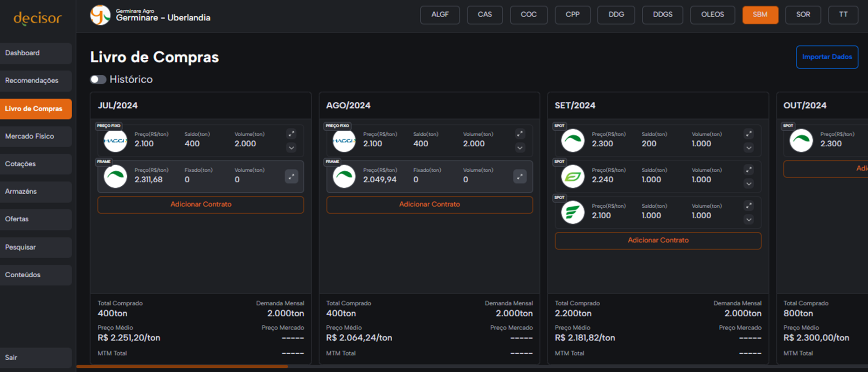Click the Livro de Compras page heading
This screenshot has width=868, height=372.
pyautogui.click(x=154, y=57)
